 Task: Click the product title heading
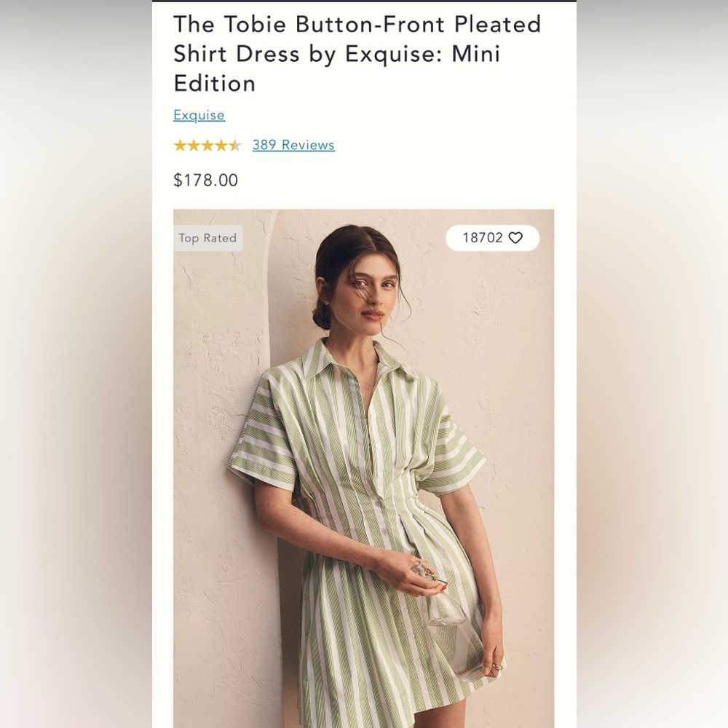(x=357, y=53)
